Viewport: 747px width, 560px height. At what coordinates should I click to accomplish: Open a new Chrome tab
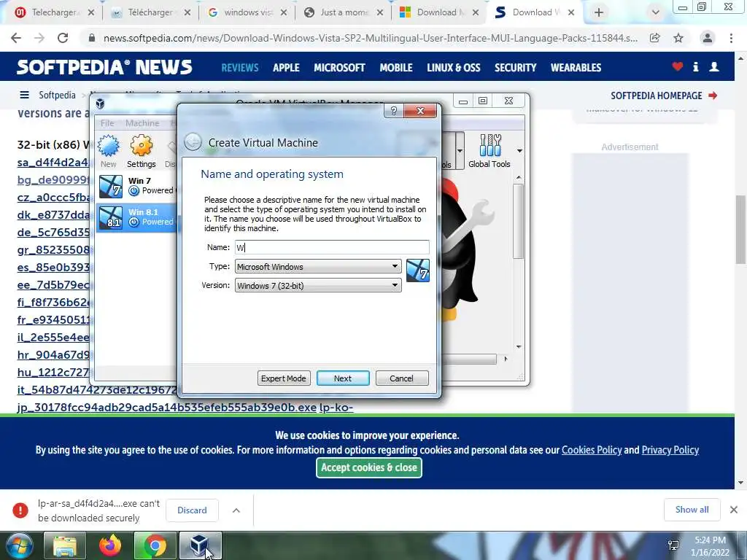point(599,13)
